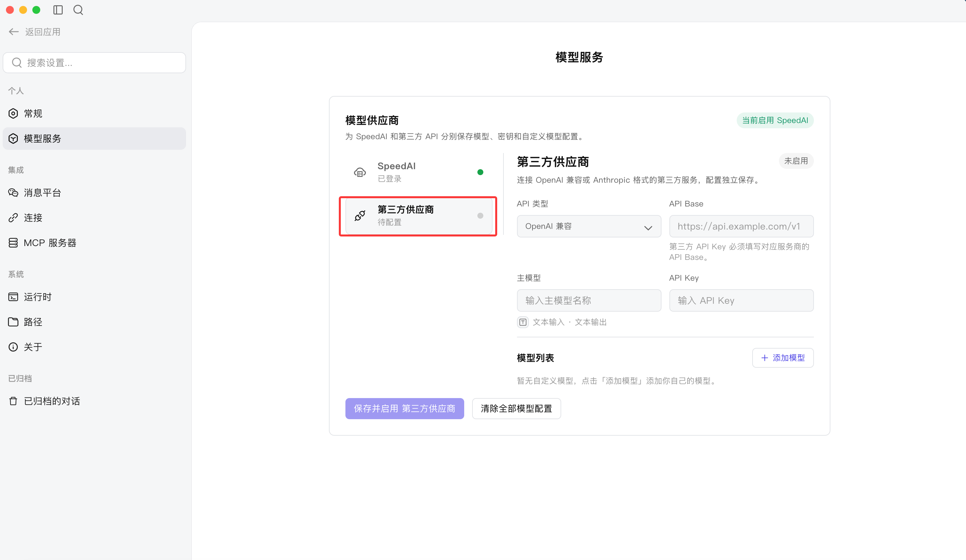Click the 常规 gear icon
Viewport: 966px width, 560px height.
(14, 113)
